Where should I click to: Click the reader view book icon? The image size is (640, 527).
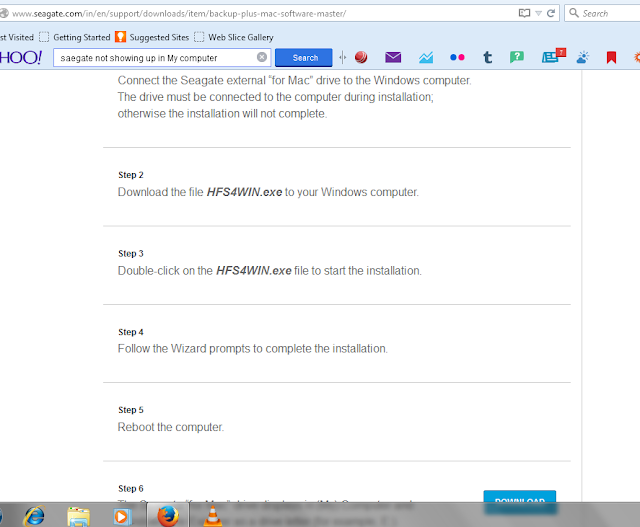tap(524, 13)
